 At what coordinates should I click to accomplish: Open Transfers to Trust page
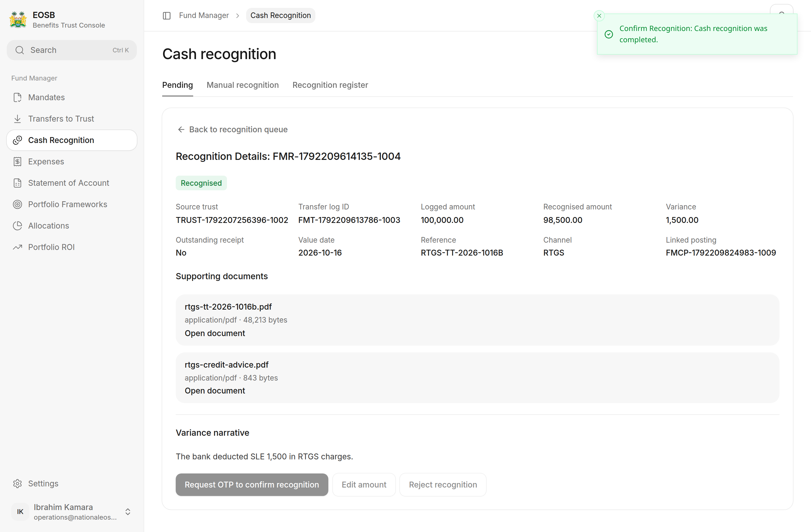point(72,119)
